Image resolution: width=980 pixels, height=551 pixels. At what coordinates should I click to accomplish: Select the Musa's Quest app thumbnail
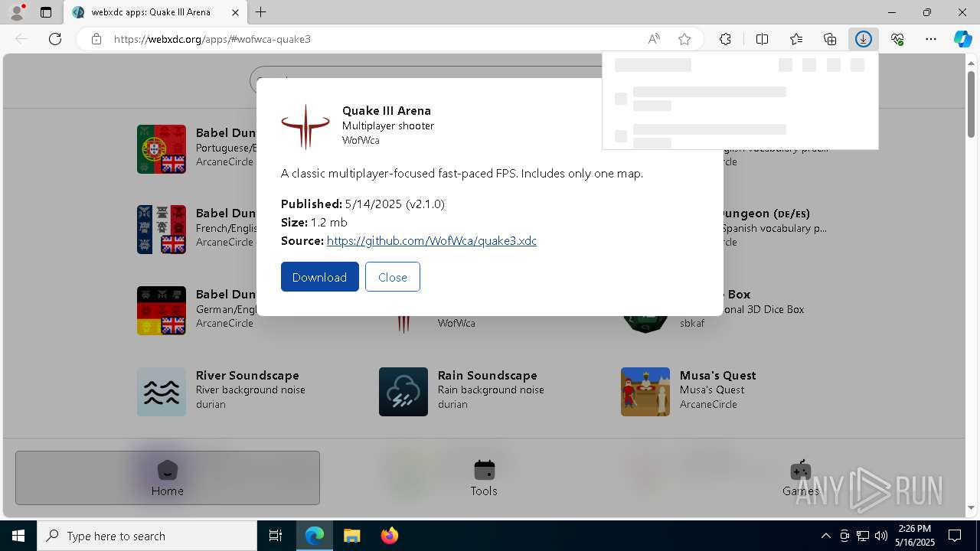pyautogui.click(x=645, y=392)
